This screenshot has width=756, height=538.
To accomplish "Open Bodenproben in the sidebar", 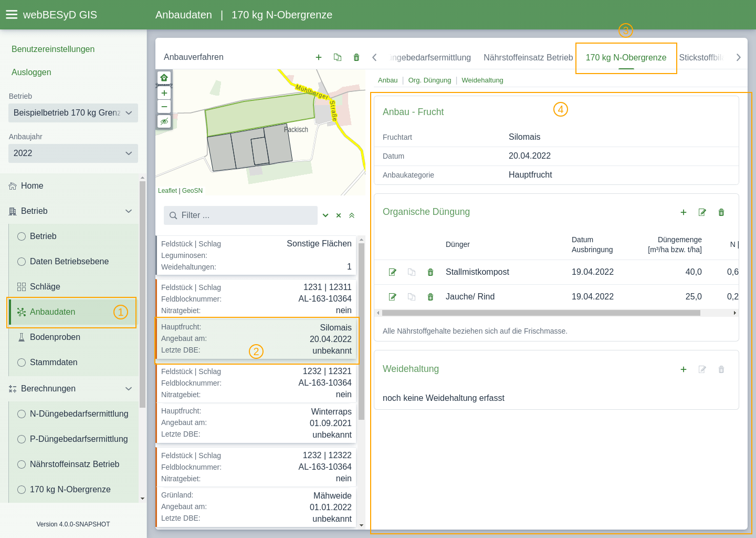I will pos(74,337).
